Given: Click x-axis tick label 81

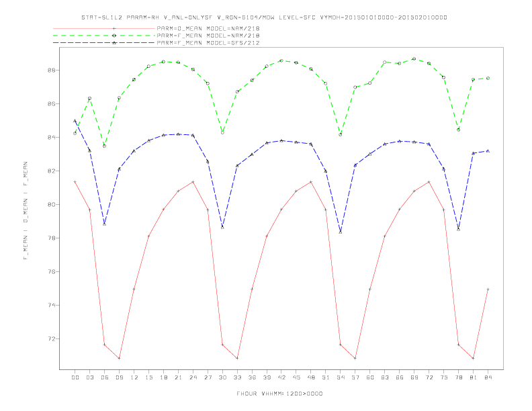Looking at the screenshot, I should (x=474, y=377).
